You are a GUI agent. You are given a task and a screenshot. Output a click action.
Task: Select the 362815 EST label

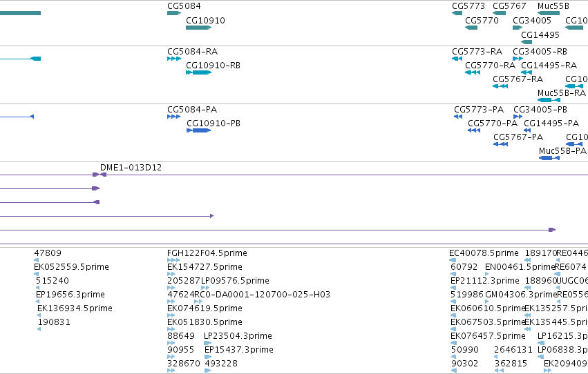511,364
